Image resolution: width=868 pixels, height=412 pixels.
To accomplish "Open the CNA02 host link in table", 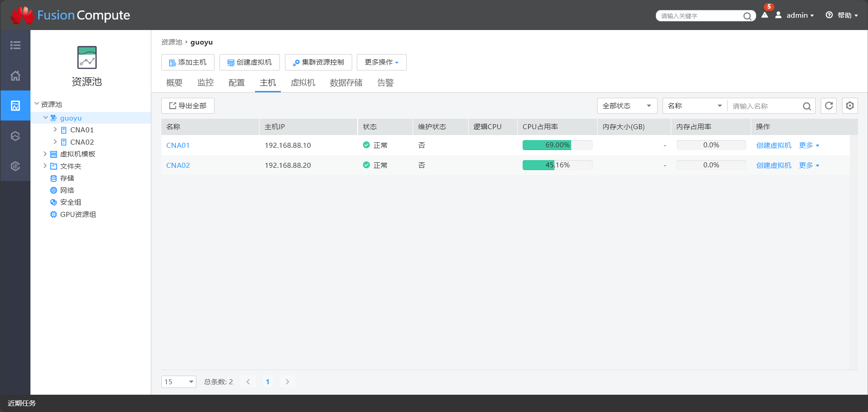I will [178, 166].
